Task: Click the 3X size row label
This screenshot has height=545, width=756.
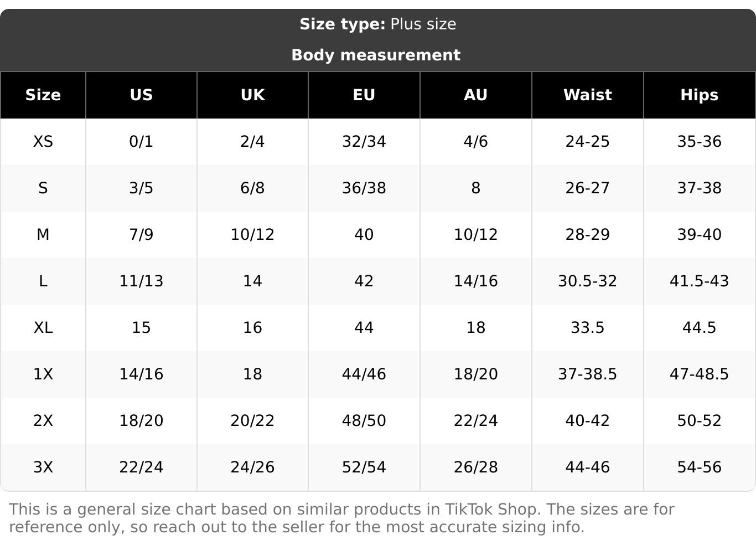Action: (43, 467)
